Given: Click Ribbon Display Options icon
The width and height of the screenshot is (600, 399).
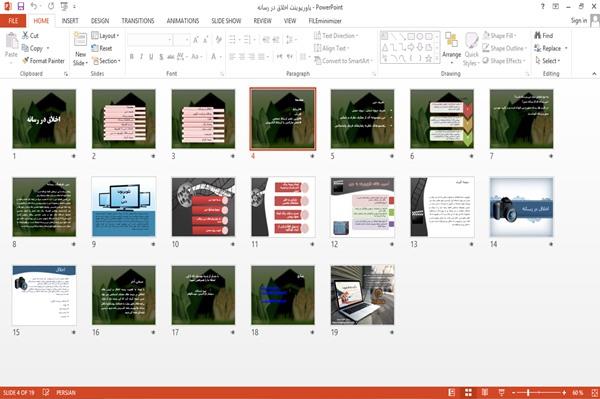Looking at the screenshot, I should (556, 7).
